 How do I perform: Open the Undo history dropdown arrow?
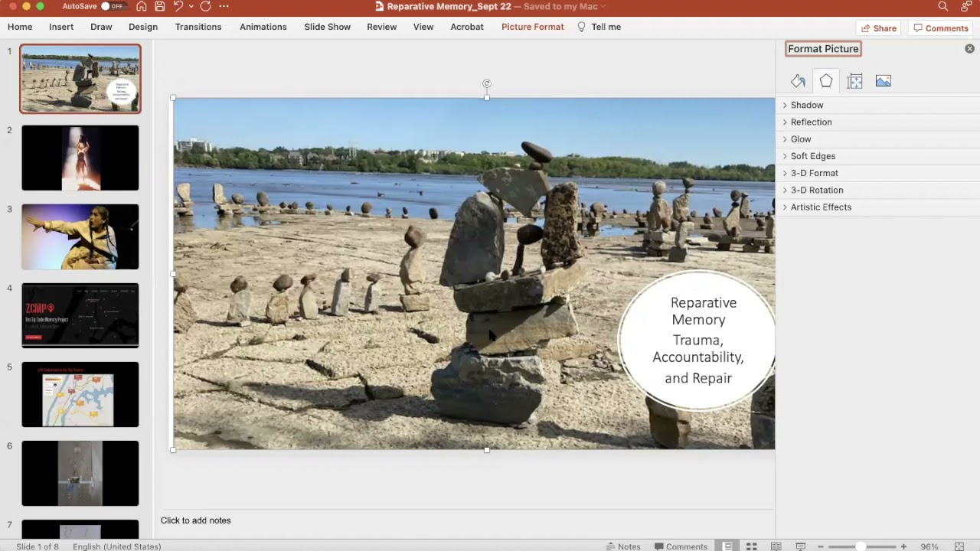190,6
